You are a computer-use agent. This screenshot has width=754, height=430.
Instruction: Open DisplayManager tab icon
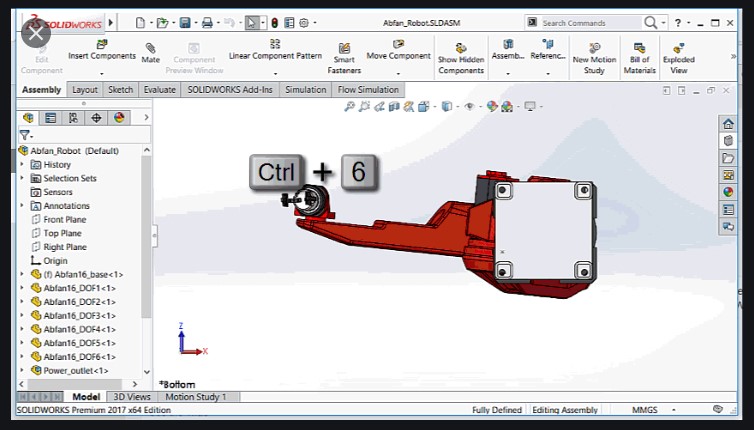click(119, 118)
